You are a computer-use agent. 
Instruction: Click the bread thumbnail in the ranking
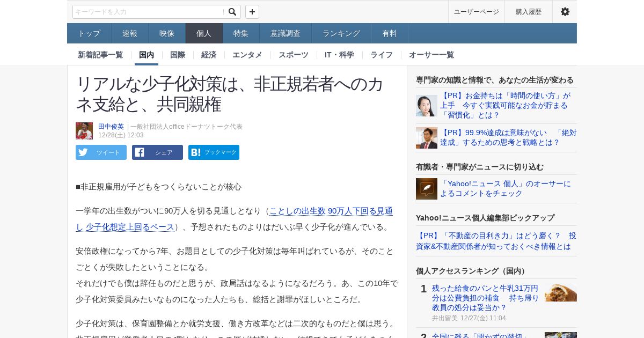pyautogui.click(x=561, y=292)
